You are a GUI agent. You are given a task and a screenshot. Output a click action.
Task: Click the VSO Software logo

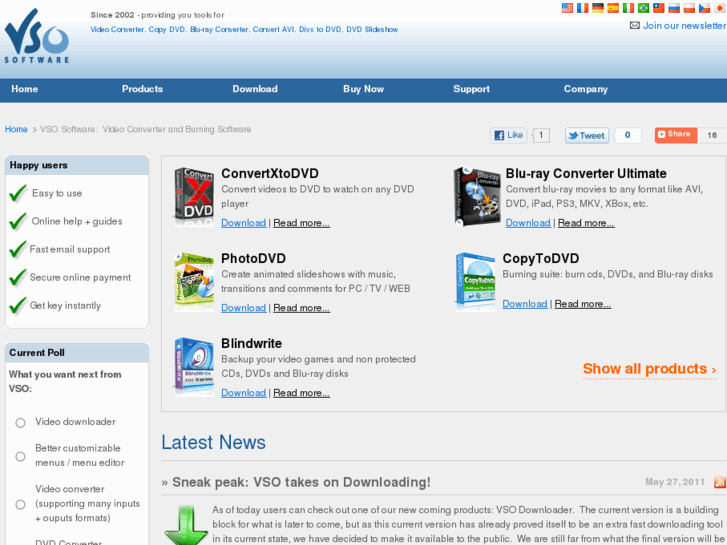click(37, 36)
